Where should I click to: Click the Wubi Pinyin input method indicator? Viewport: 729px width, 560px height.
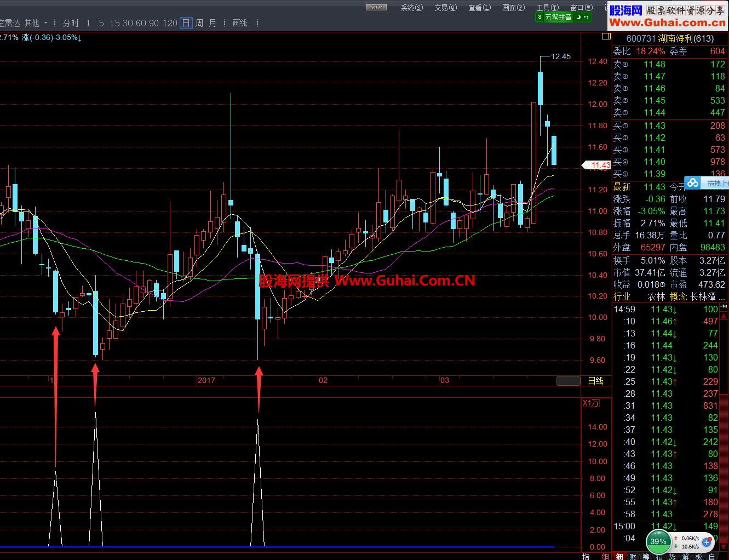(x=558, y=17)
